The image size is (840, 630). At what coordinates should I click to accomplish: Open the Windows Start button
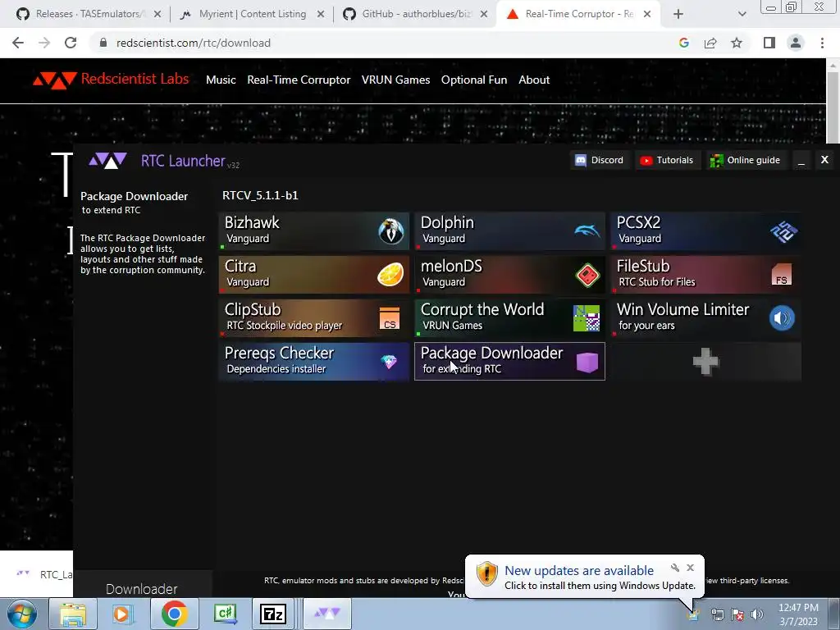(x=22, y=614)
